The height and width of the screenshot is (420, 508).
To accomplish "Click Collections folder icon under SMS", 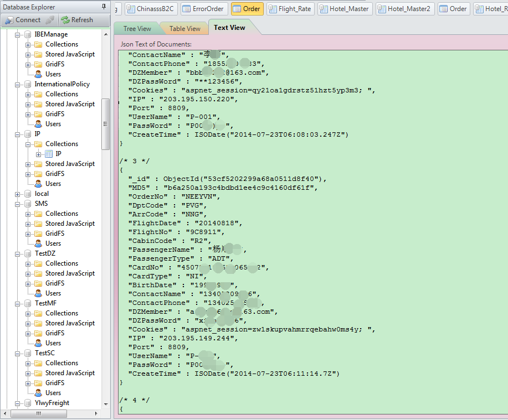I will [x=38, y=214].
